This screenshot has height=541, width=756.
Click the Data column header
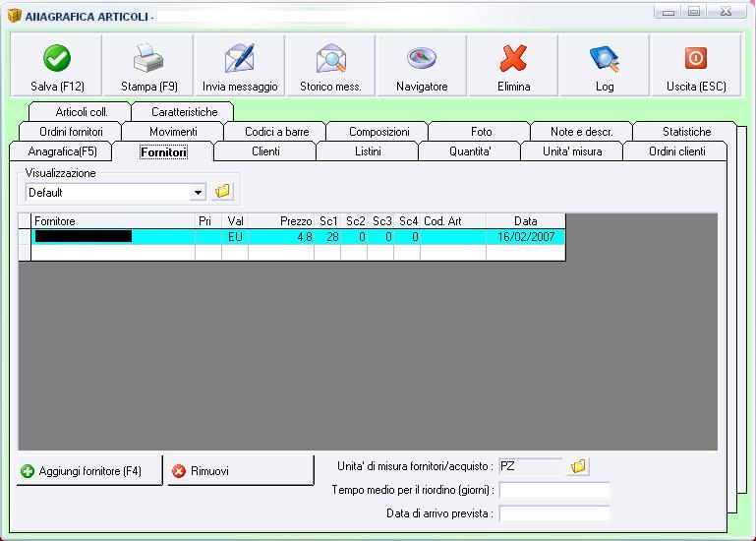click(x=526, y=221)
